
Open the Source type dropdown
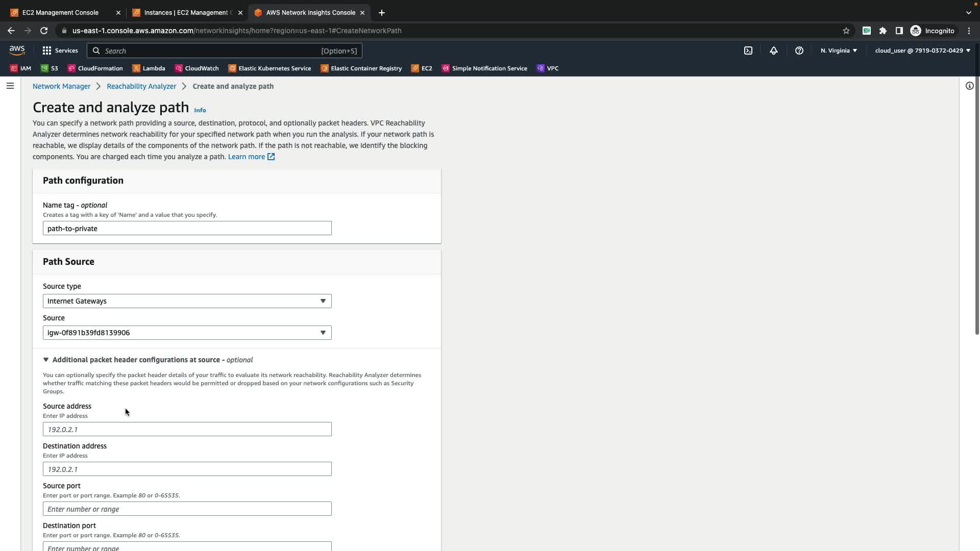coord(187,301)
